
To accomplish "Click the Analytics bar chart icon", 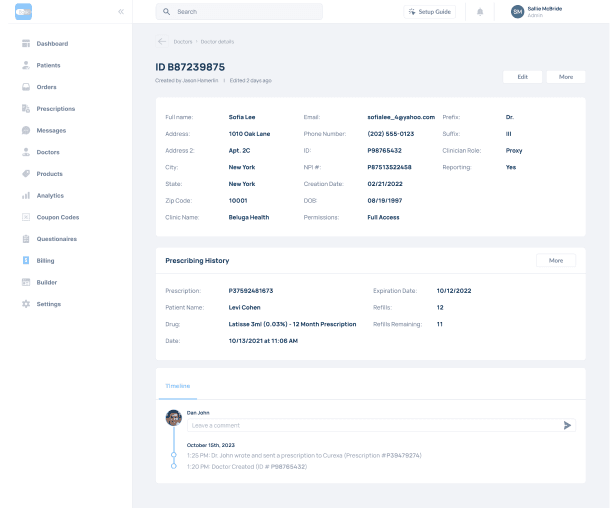I will click(x=25, y=195).
